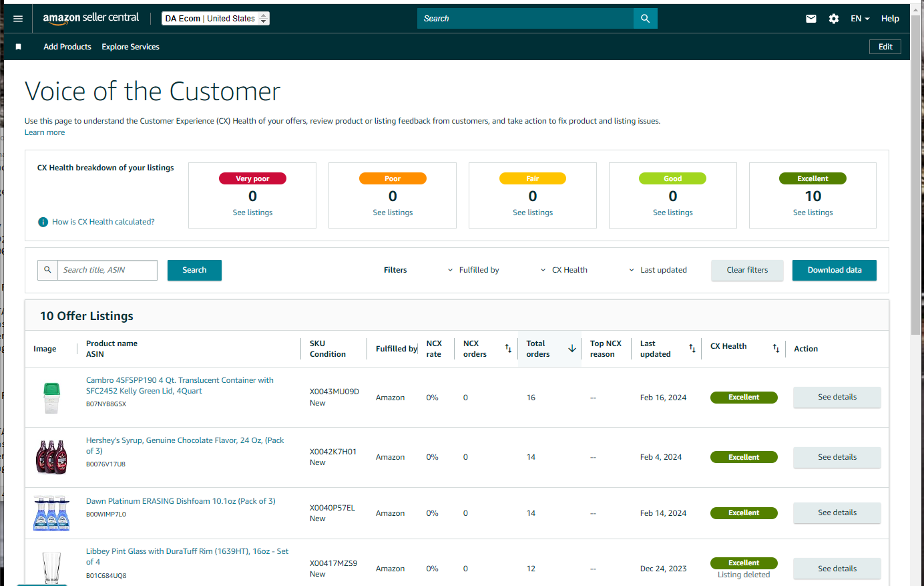The image size is (924, 586).
Task: Sort by CX Health arrows icon
Action: 776,349
